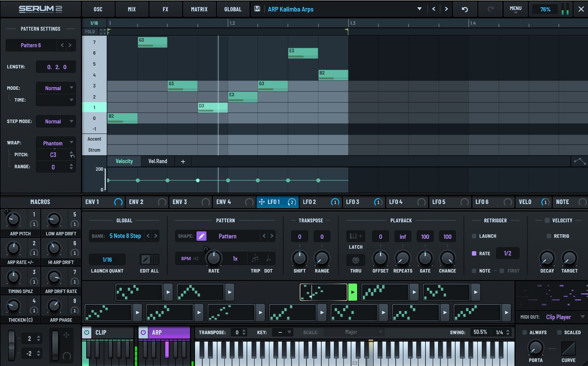Click the save preset disk icon
Viewport: 588px width, 366px height.
coord(258,9)
